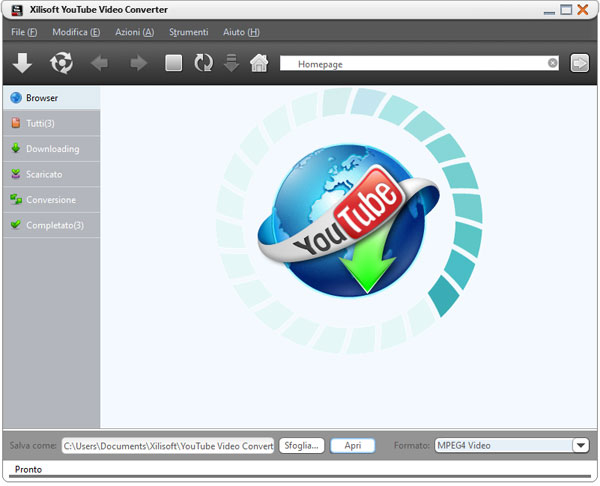Image resolution: width=600 pixels, height=486 pixels.
Task: Select the Browser sidebar tab
Action: pos(52,98)
